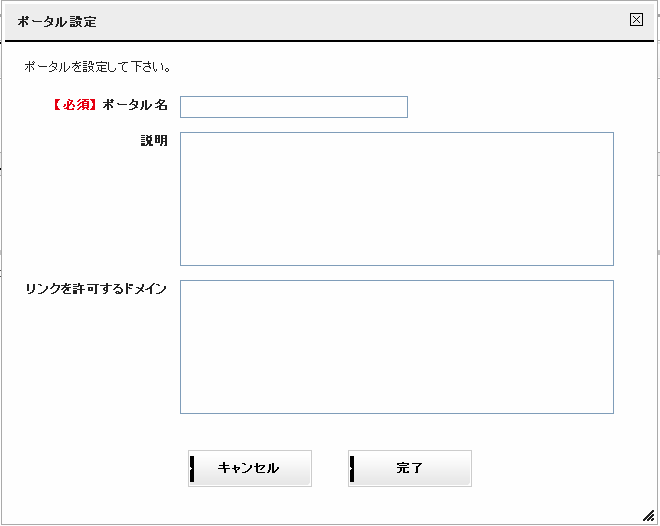Click blank space between キャンセル and 完了
The height and width of the screenshot is (526, 660).
click(330, 468)
